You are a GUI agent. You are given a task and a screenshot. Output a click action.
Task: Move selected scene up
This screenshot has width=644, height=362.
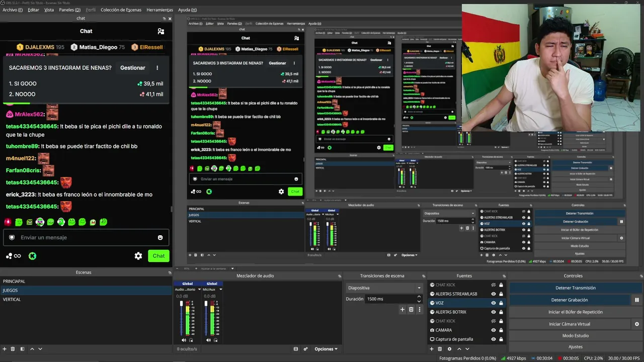(x=32, y=349)
